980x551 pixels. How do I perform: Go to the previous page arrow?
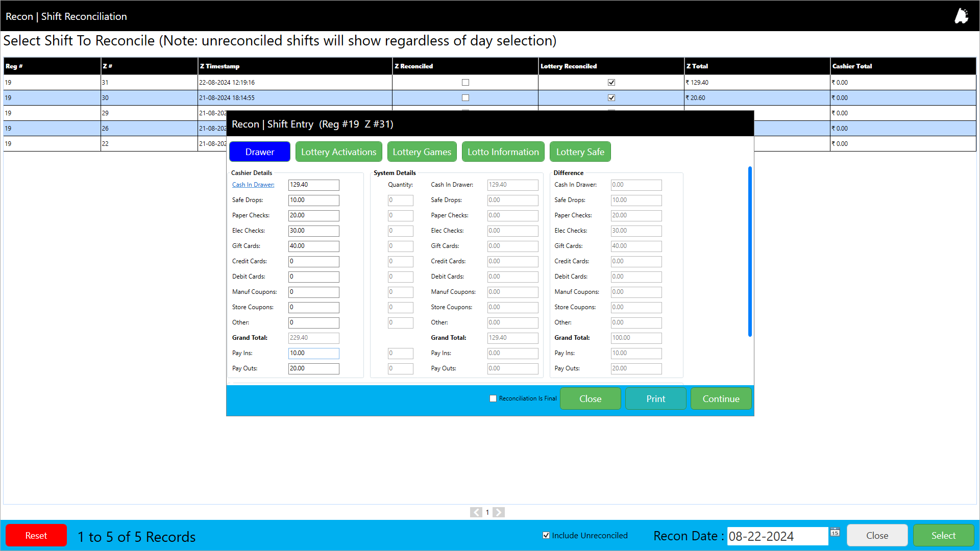click(x=476, y=512)
